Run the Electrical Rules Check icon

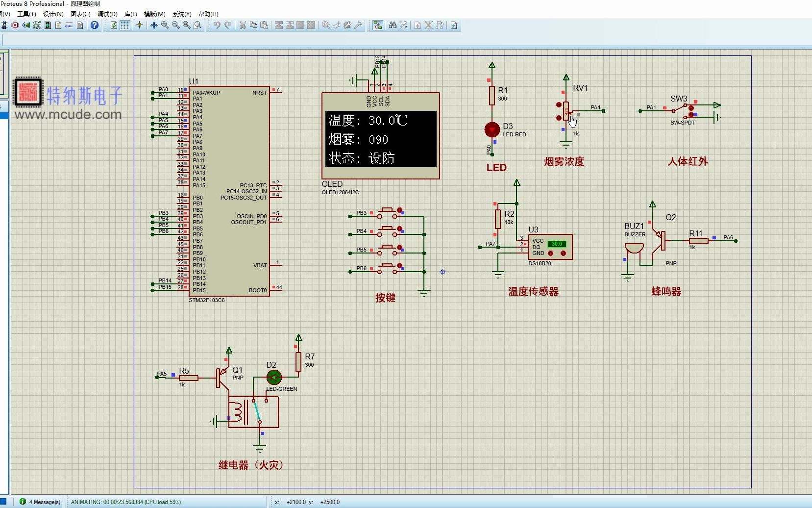[454, 25]
